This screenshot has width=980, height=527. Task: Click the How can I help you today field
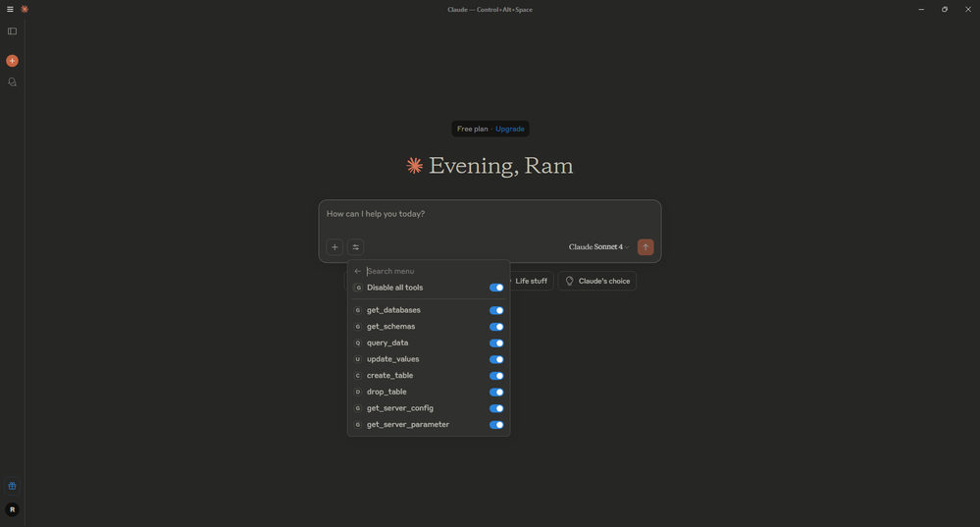(490, 214)
